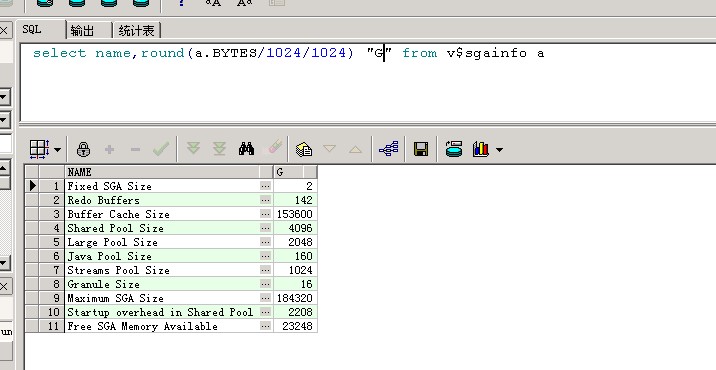
Task: Click the query by example icon
Action: point(304,149)
